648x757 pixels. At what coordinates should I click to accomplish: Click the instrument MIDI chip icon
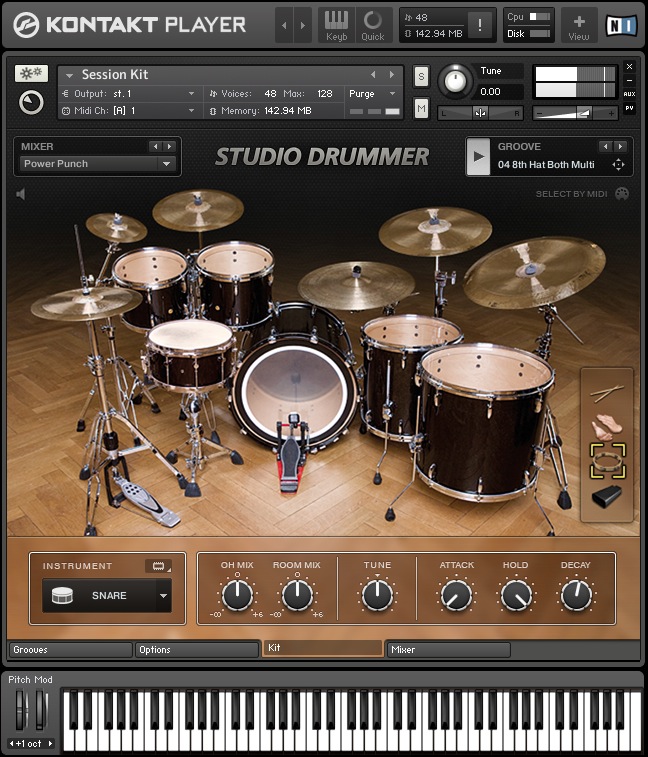point(158,566)
